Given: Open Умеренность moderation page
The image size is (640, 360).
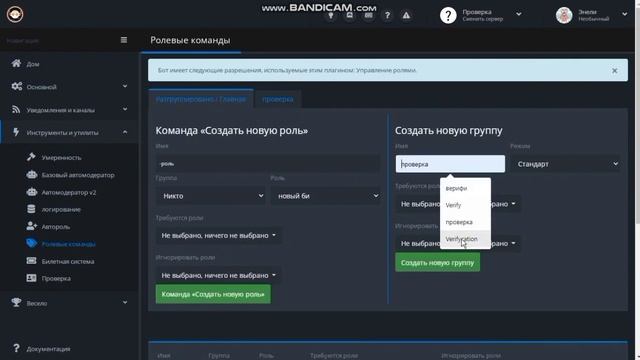Looking at the screenshot, I should (x=61, y=158).
